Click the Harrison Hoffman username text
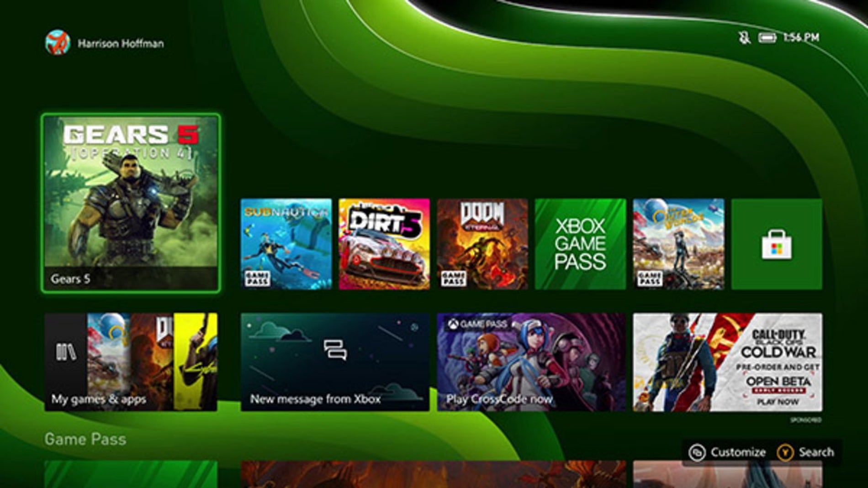This screenshot has width=868, height=488. click(x=121, y=44)
